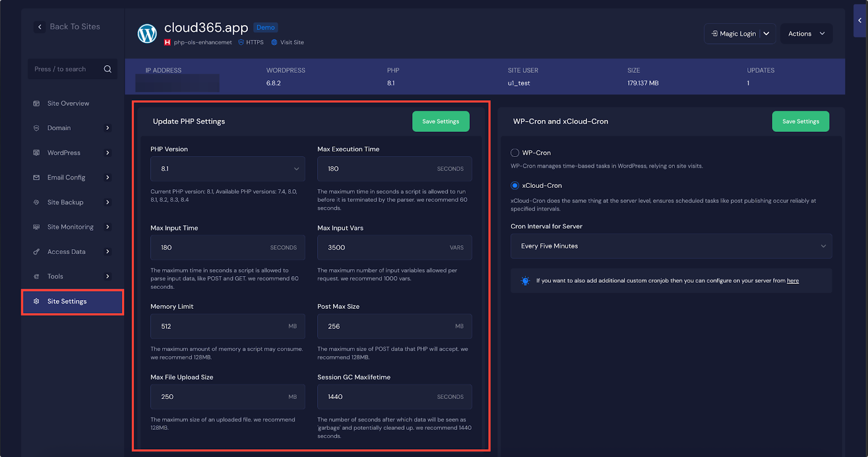868x457 pixels.
Task: Click the Memory Limit input field
Action: [222, 326]
